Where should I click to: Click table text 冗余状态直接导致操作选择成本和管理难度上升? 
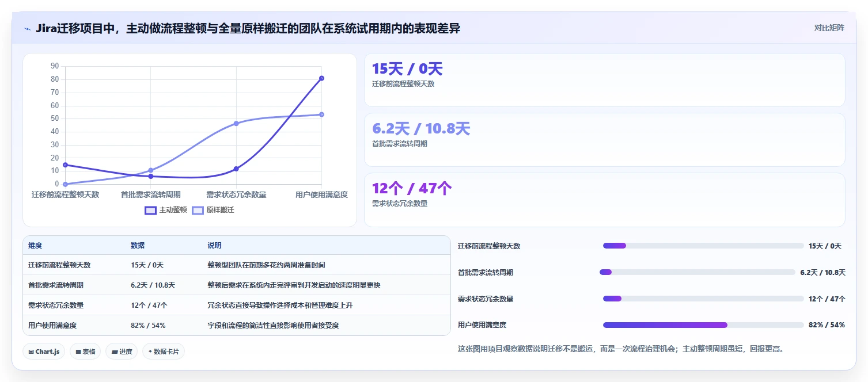pyautogui.click(x=280, y=305)
